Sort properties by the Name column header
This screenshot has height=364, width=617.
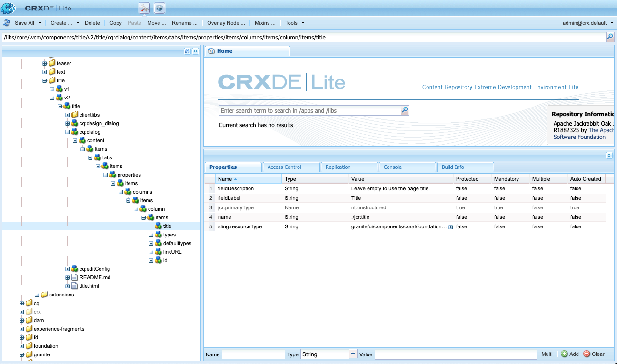pyautogui.click(x=248, y=179)
